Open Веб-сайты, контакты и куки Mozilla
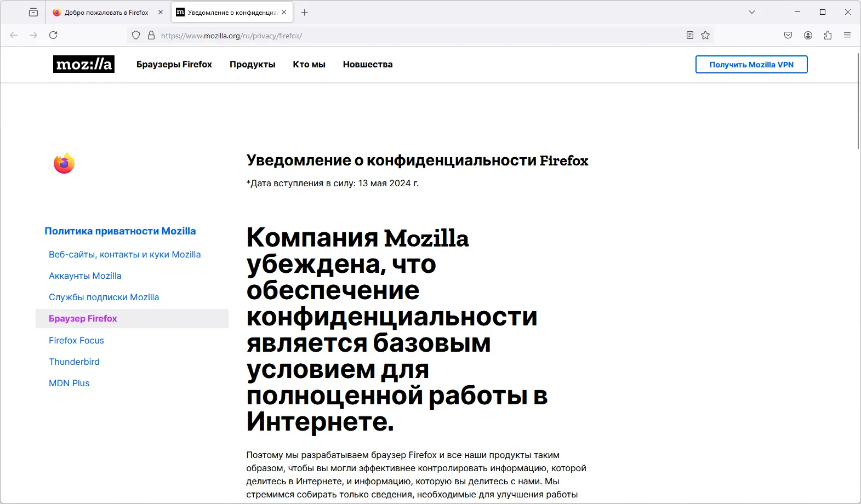 (125, 254)
